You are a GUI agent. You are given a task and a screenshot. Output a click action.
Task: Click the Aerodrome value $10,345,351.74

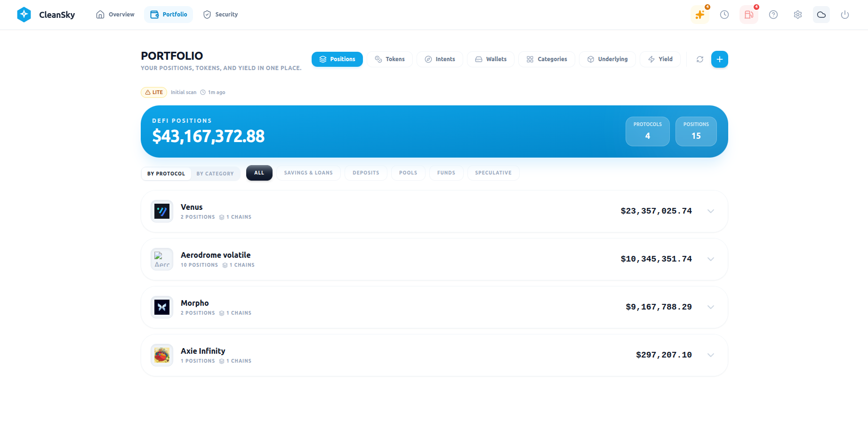pyautogui.click(x=656, y=259)
